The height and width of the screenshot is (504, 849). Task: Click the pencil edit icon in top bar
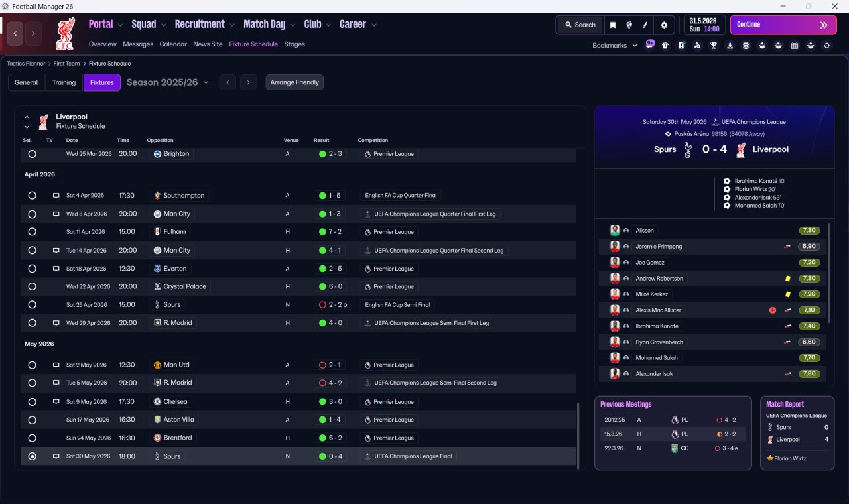point(645,25)
